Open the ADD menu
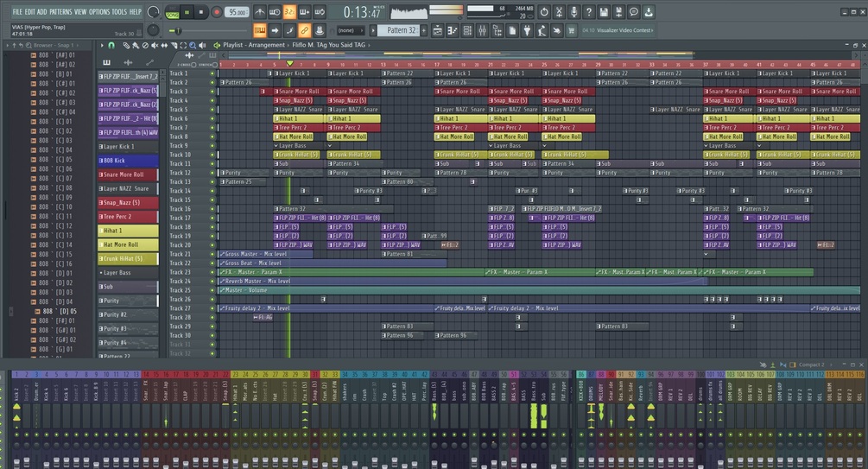Image resolution: width=868 pixels, height=469 pixels. [x=42, y=11]
